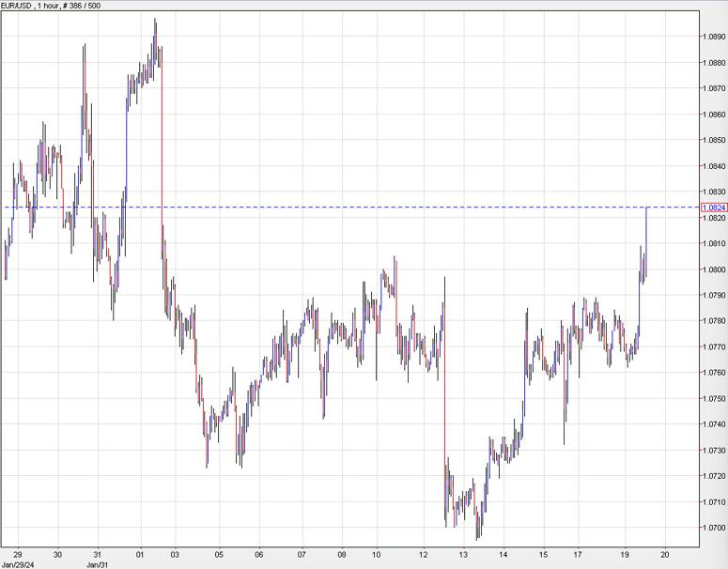The height and width of the screenshot is (569, 728).
Task: Click date 05 on the time axis
Action: (x=219, y=555)
